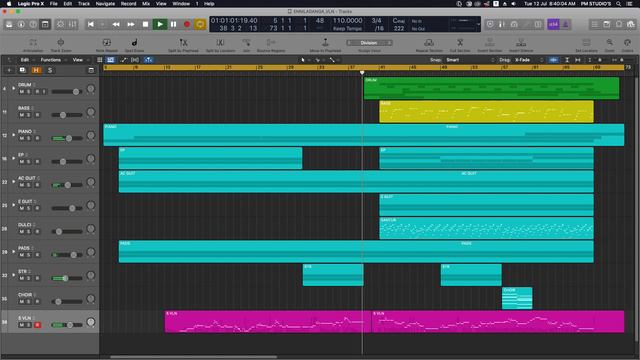
Task: Select the small CHOIR region
Action: pyautogui.click(x=517, y=298)
